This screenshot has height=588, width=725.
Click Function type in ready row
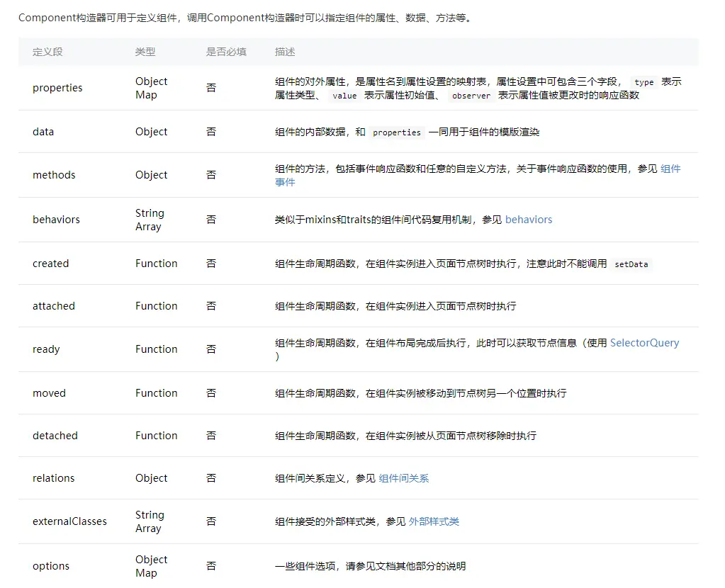point(157,349)
